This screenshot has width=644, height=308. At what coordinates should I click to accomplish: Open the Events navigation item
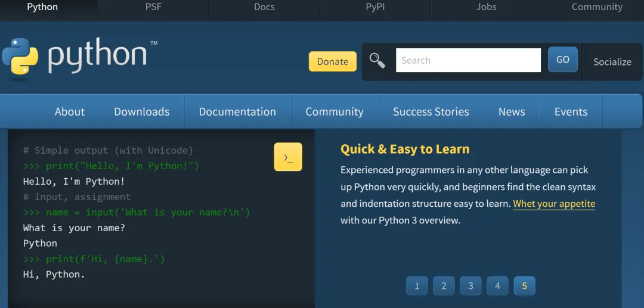[x=571, y=111]
